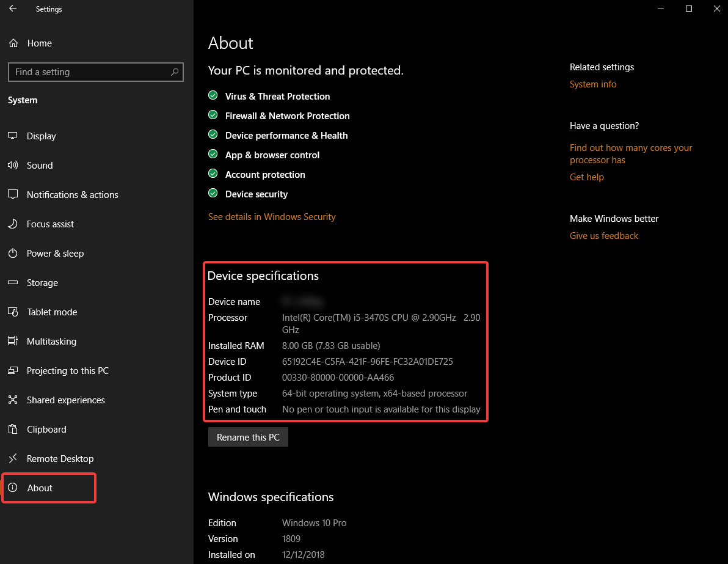Open Notifications & actions settings
The height and width of the screenshot is (564, 728).
(x=73, y=194)
